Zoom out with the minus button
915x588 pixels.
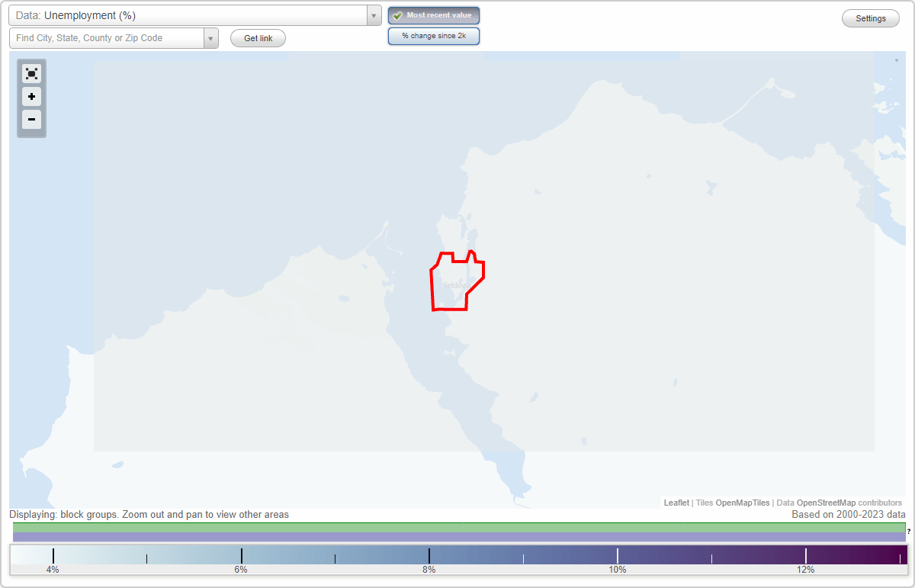pyautogui.click(x=31, y=119)
